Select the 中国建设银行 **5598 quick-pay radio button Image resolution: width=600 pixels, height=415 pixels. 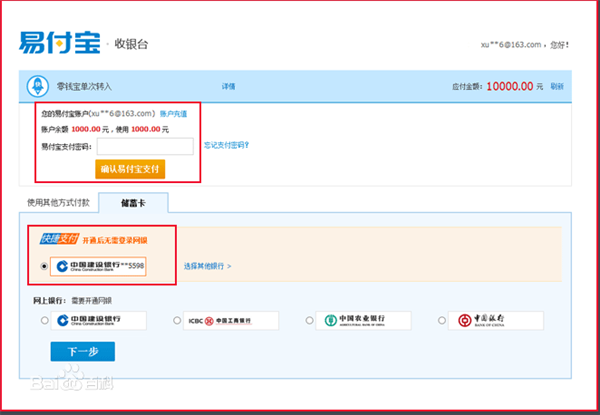pyautogui.click(x=44, y=266)
